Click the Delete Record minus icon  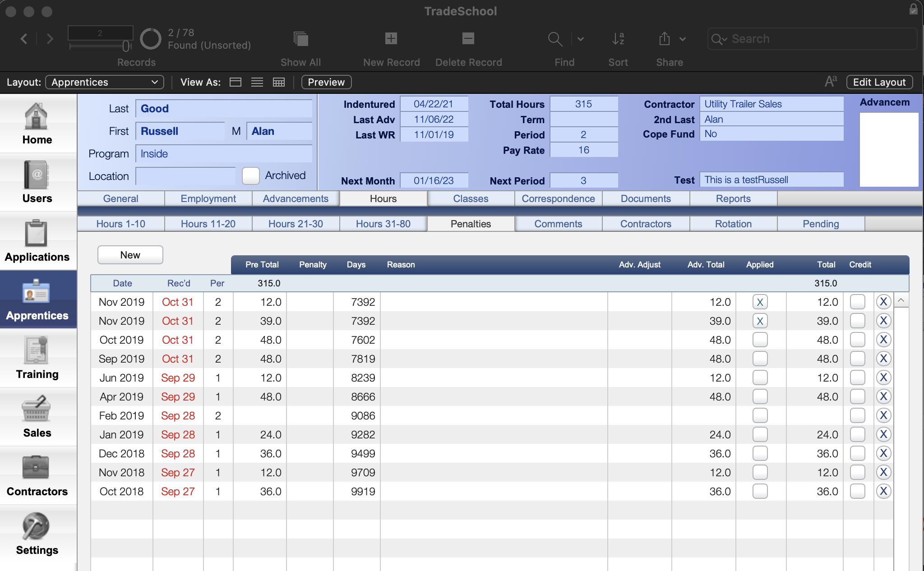pyautogui.click(x=468, y=39)
